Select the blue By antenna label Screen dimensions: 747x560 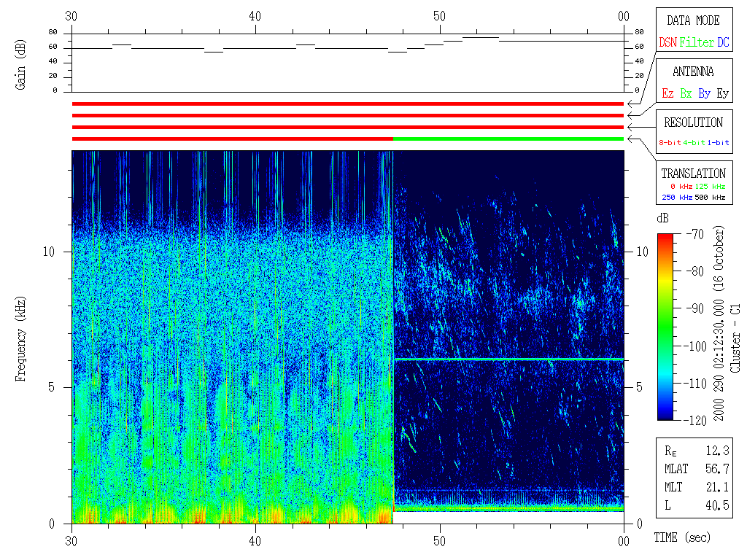704,94
